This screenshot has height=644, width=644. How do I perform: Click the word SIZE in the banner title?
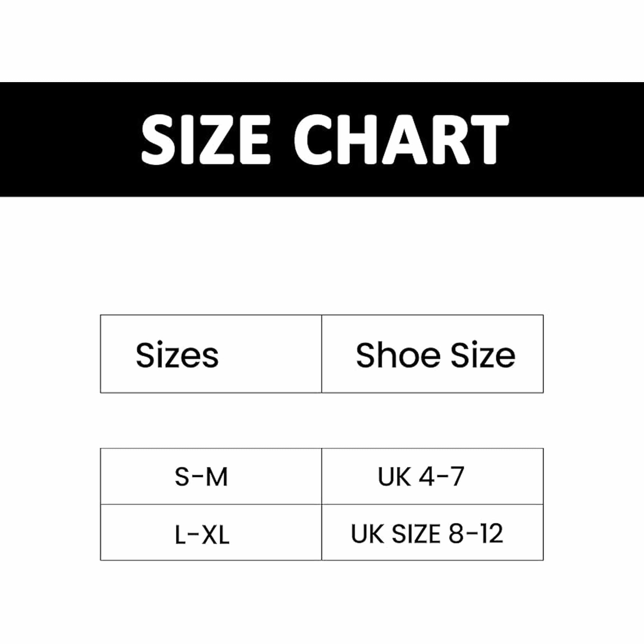[x=205, y=139]
